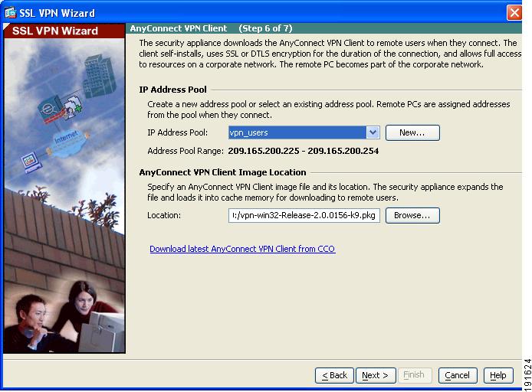Go to previous step with Back button
This screenshot has height=392, width=532.
(334, 375)
